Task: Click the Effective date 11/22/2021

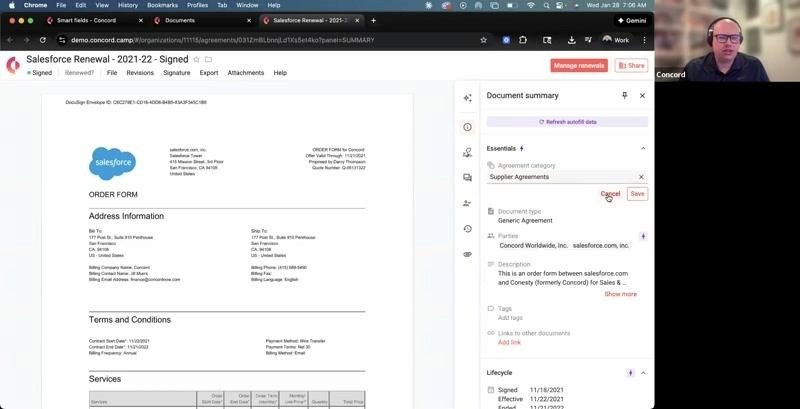Action: pos(546,399)
